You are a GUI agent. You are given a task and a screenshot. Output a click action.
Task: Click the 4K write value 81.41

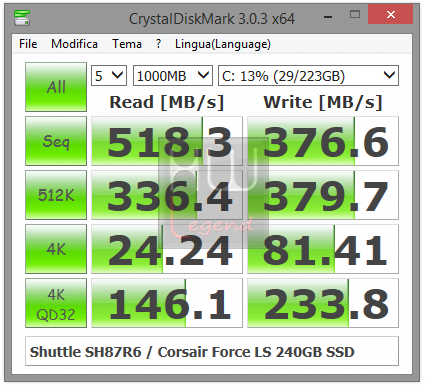click(x=323, y=249)
